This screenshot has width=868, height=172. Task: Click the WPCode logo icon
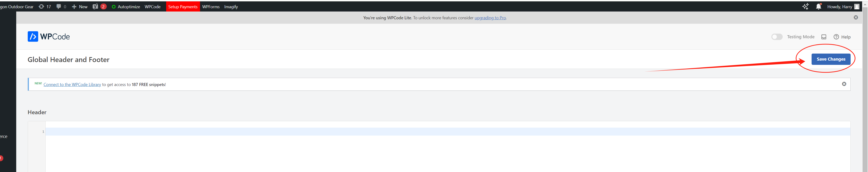[x=33, y=37]
